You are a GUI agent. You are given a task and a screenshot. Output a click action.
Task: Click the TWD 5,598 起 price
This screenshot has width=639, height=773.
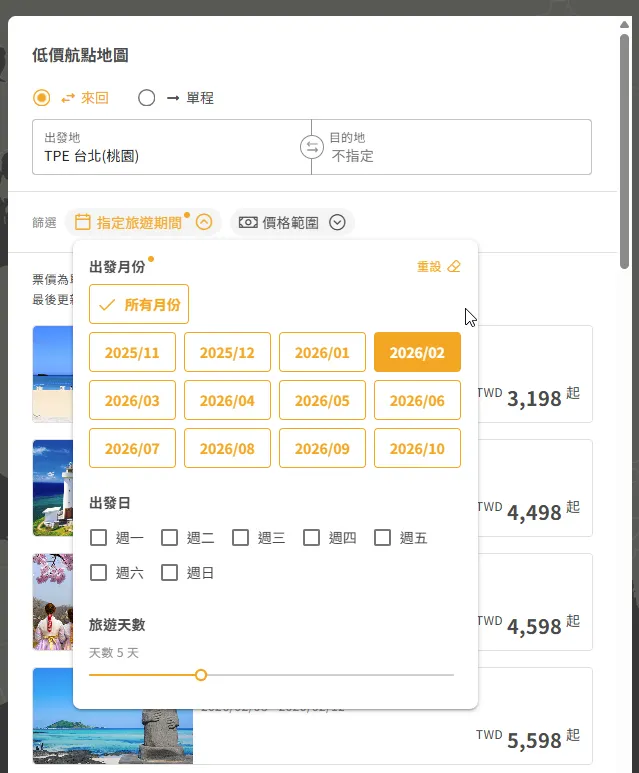tap(529, 739)
